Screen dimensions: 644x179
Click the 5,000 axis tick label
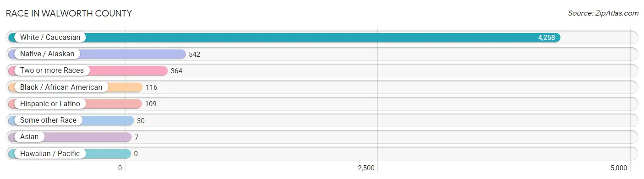618,168
